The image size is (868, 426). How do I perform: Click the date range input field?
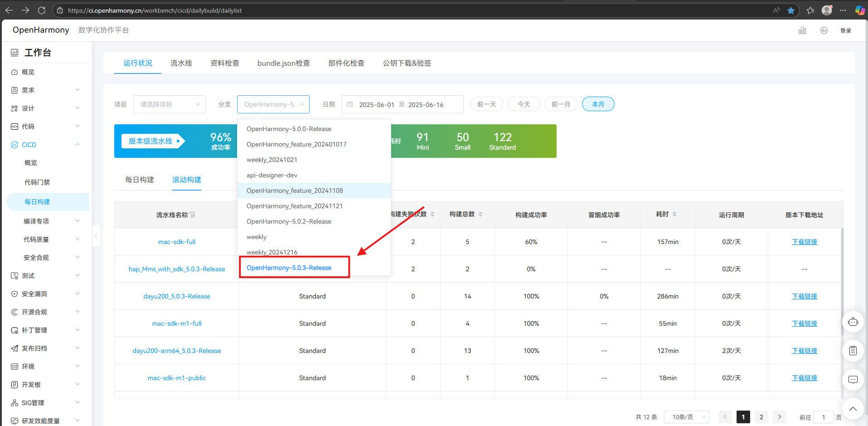(402, 104)
